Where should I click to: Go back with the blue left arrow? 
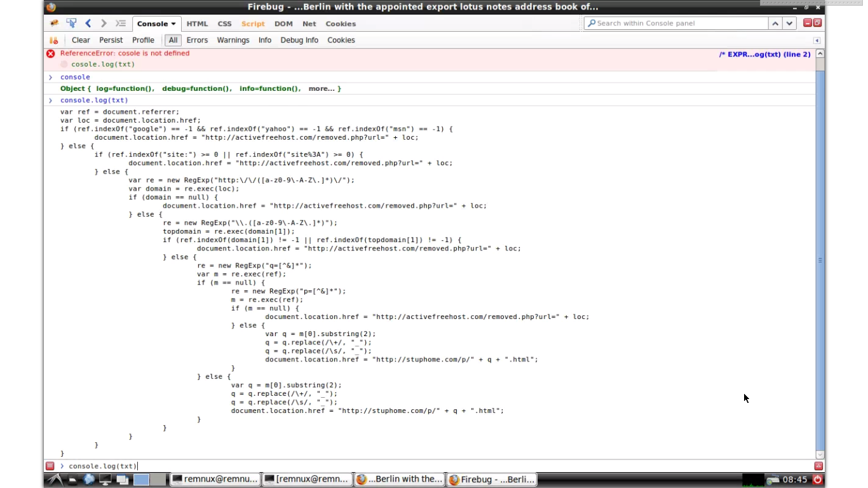point(88,24)
